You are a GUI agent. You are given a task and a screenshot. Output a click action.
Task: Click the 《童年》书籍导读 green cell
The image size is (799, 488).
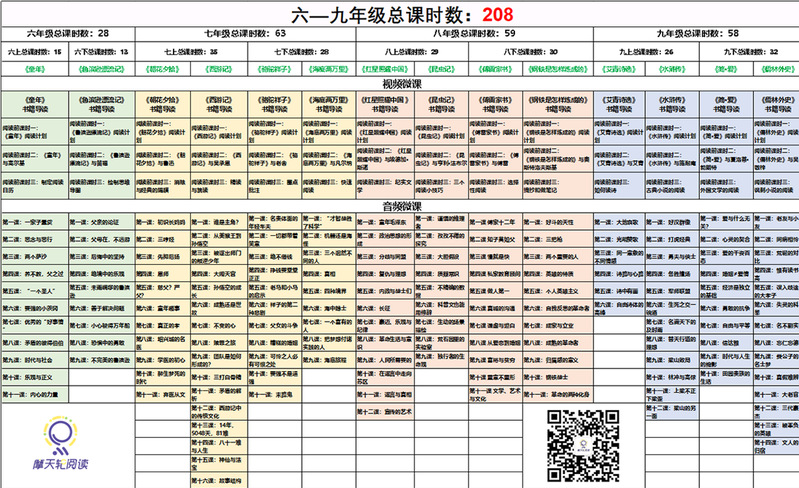point(35,104)
